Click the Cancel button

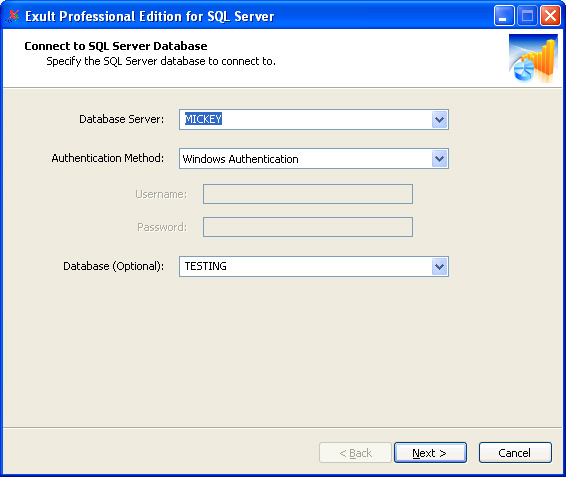pos(515,453)
